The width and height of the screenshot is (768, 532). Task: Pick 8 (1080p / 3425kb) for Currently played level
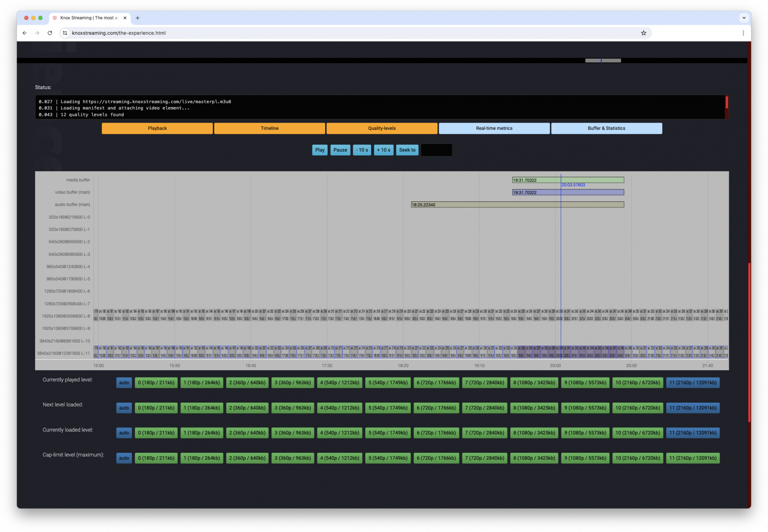(534, 383)
